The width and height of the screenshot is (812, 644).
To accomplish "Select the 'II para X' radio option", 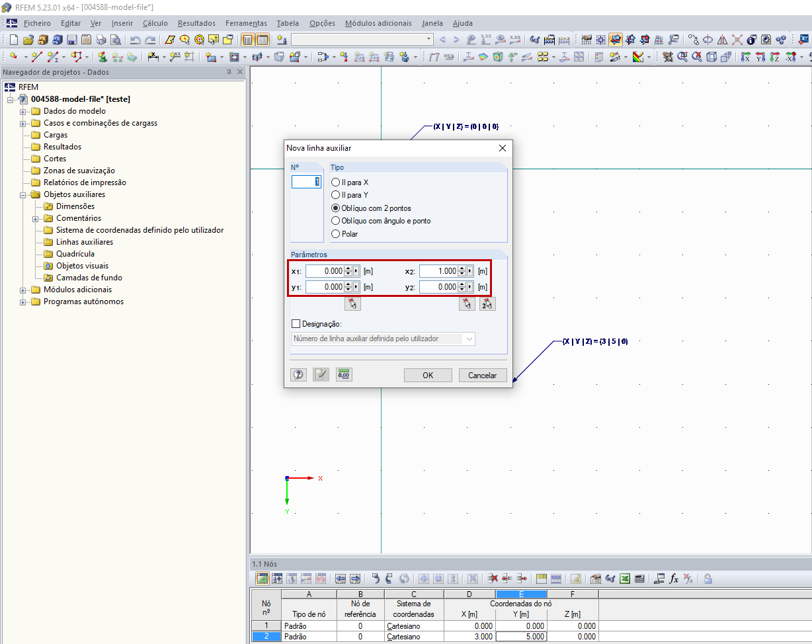I will tap(335, 182).
